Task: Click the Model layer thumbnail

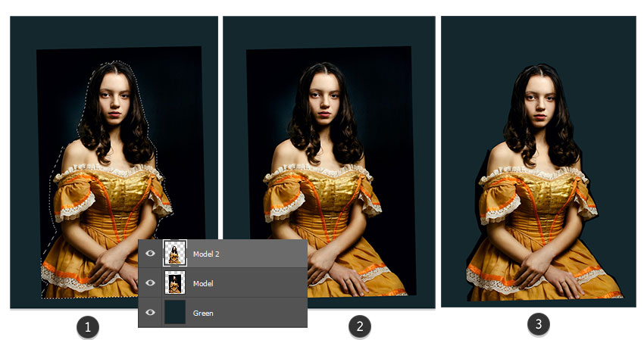Action: (174, 283)
